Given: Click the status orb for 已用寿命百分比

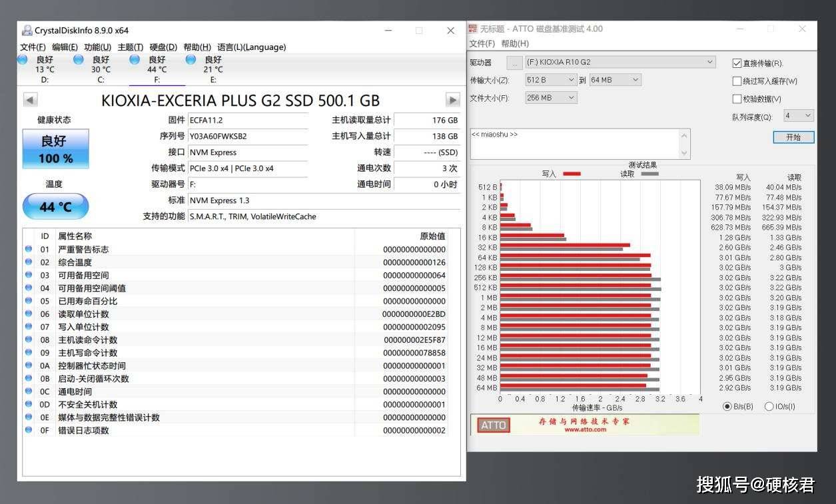Looking at the screenshot, I should point(29,300).
